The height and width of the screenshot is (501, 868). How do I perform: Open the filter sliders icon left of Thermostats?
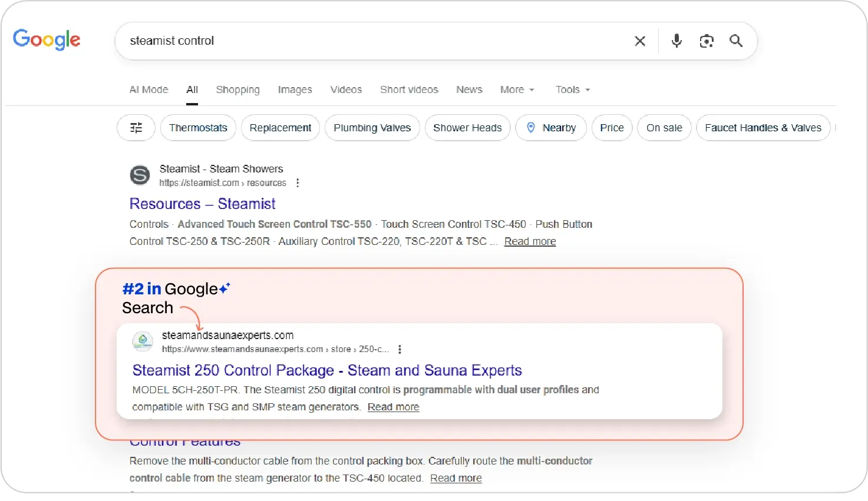136,128
